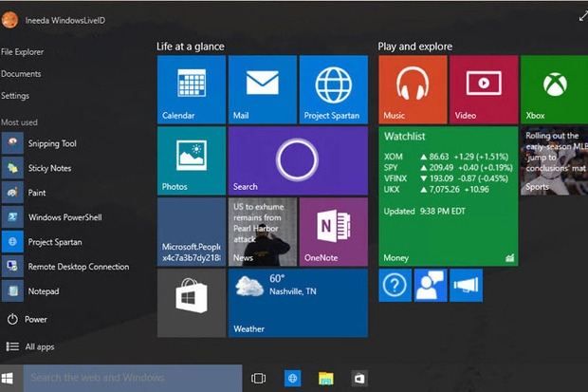Open the Pearl Harbor News tile
Image resolution: width=588 pixels, height=392 pixels.
[x=262, y=232]
